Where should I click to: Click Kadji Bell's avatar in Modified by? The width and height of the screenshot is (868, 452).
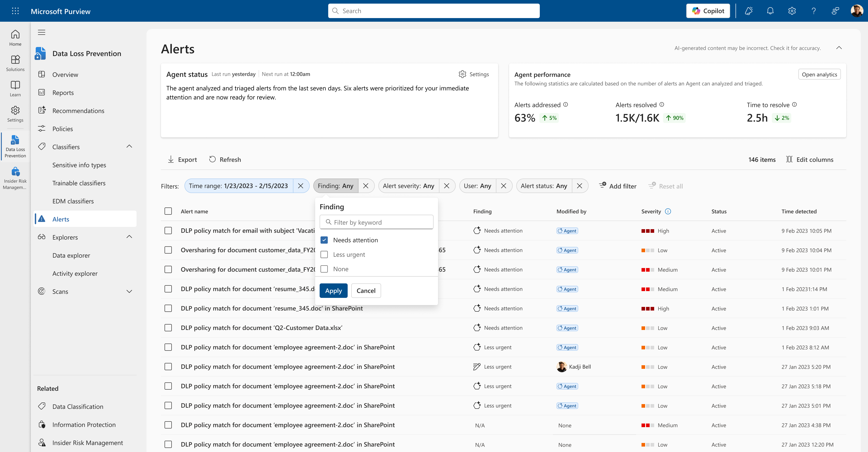point(561,367)
